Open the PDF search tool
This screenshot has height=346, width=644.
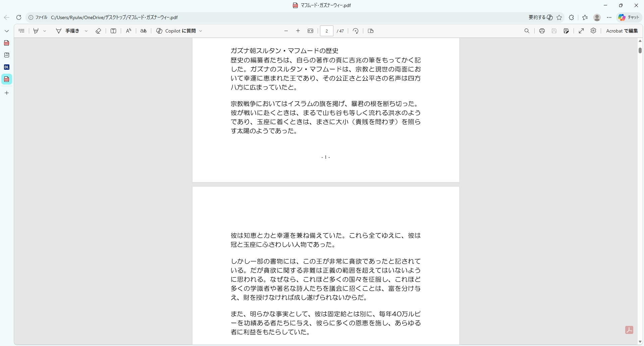point(527,31)
